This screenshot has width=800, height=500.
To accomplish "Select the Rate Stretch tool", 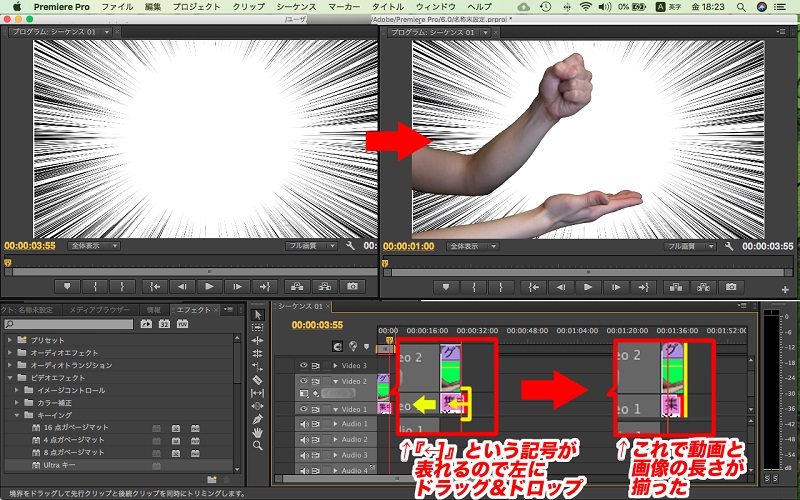I will click(x=258, y=367).
